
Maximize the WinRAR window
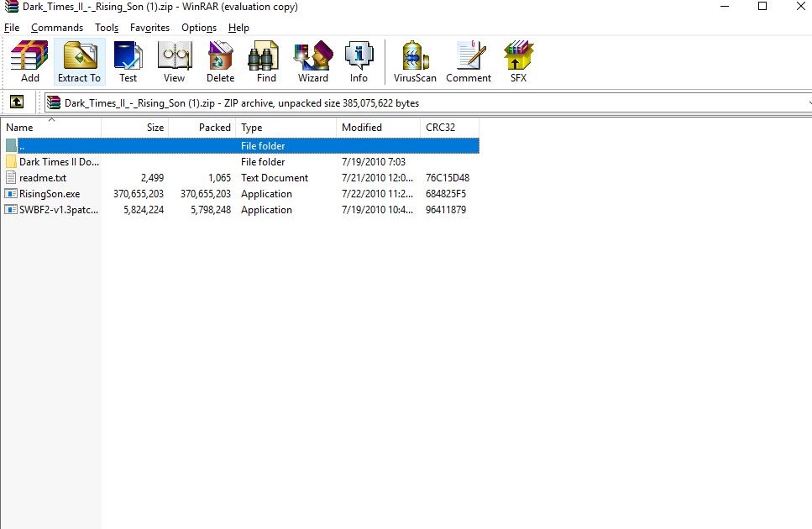click(762, 6)
